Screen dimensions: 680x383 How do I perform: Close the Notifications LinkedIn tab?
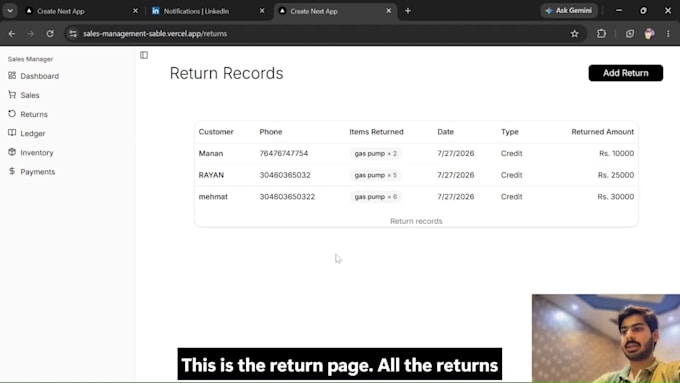262,11
